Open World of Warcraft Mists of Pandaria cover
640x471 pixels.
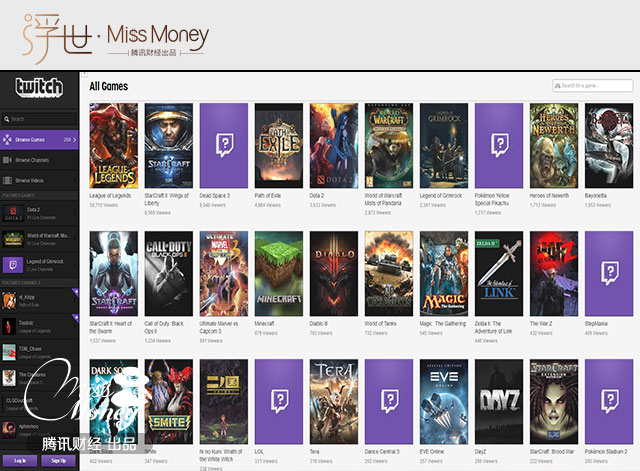(x=389, y=146)
